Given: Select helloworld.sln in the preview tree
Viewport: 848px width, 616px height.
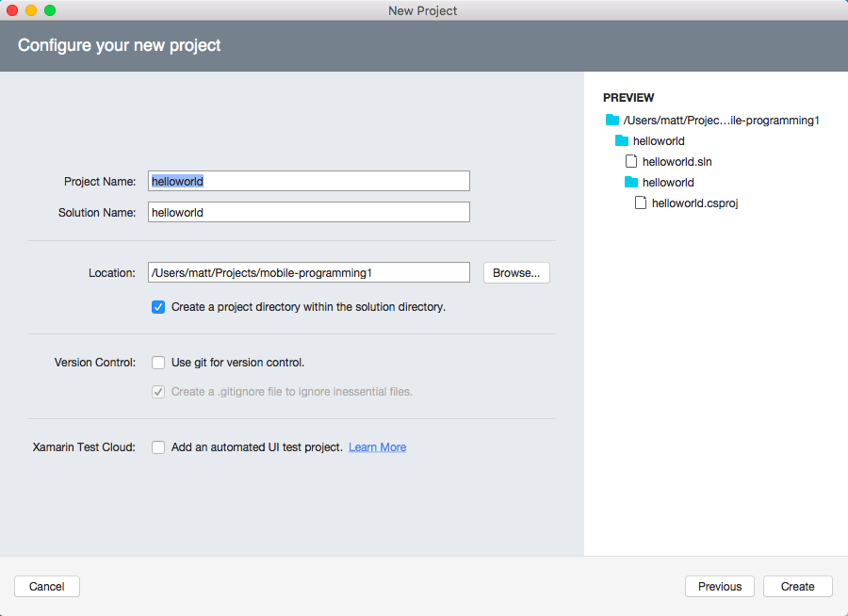Looking at the screenshot, I should tap(677, 162).
